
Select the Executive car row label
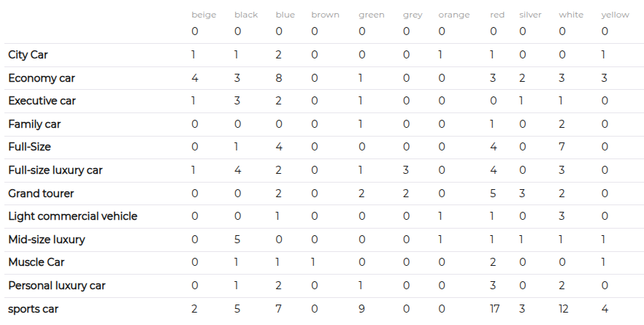point(42,101)
